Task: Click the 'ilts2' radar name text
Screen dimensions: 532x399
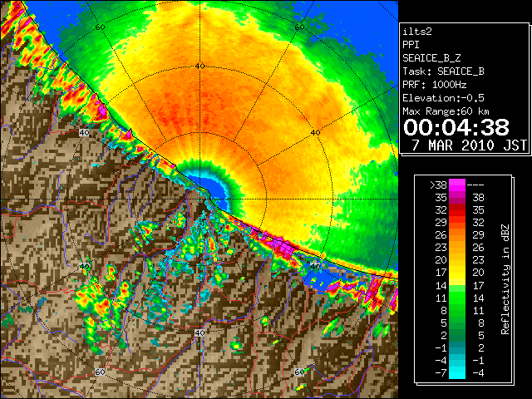Action: pyautogui.click(x=417, y=32)
